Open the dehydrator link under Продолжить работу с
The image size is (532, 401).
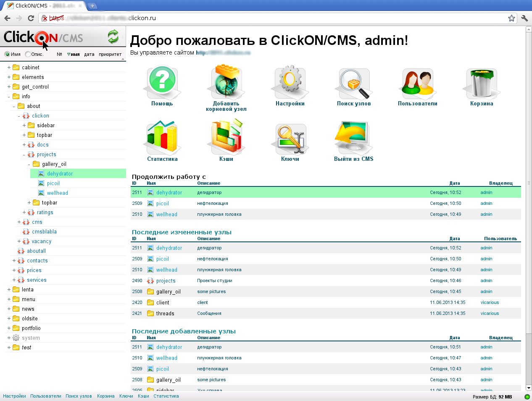point(169,192)
